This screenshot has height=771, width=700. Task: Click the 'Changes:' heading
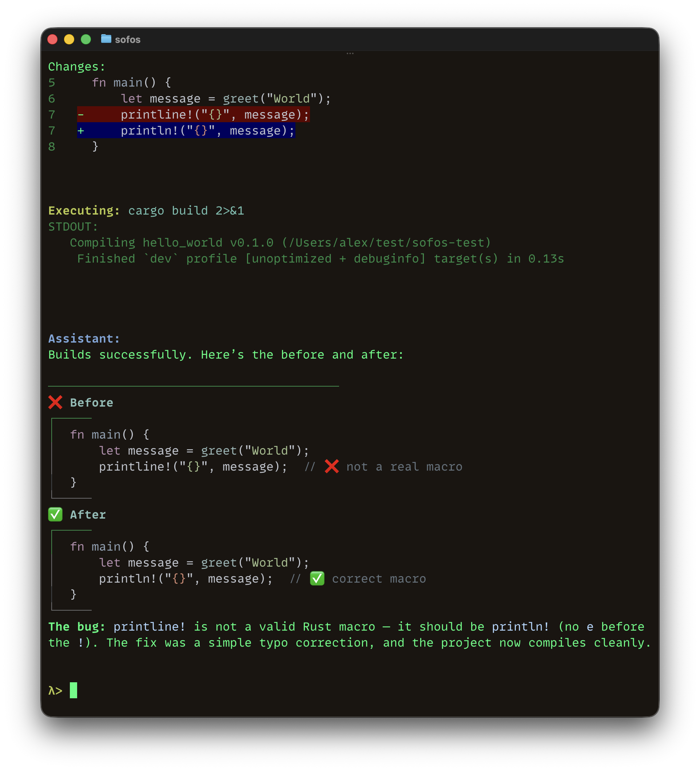point(76,67)
